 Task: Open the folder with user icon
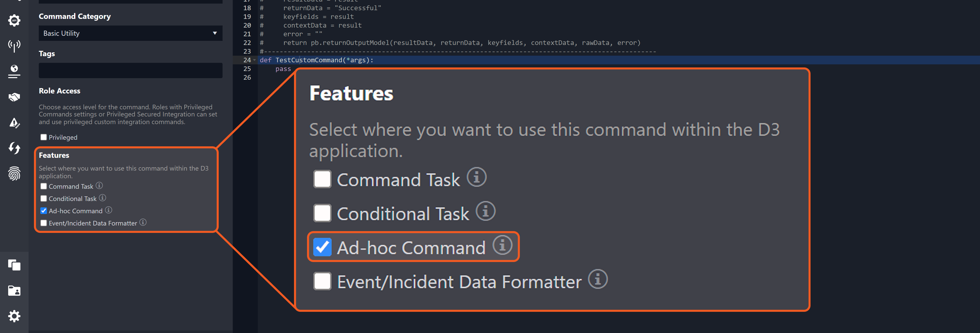tap(14, 291)
